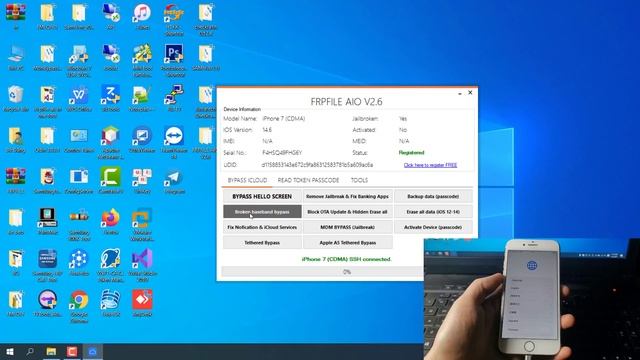Viewport: 640px width, 360px height.
Task: Open File Explorer from the taskbar
Action: tap(51, 351)
